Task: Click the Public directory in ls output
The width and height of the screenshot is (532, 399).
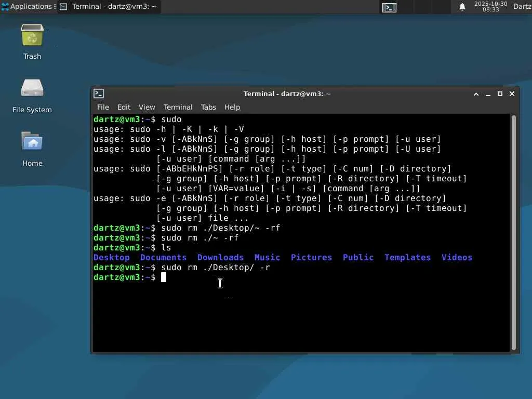Action: click(x=358, y=258)
